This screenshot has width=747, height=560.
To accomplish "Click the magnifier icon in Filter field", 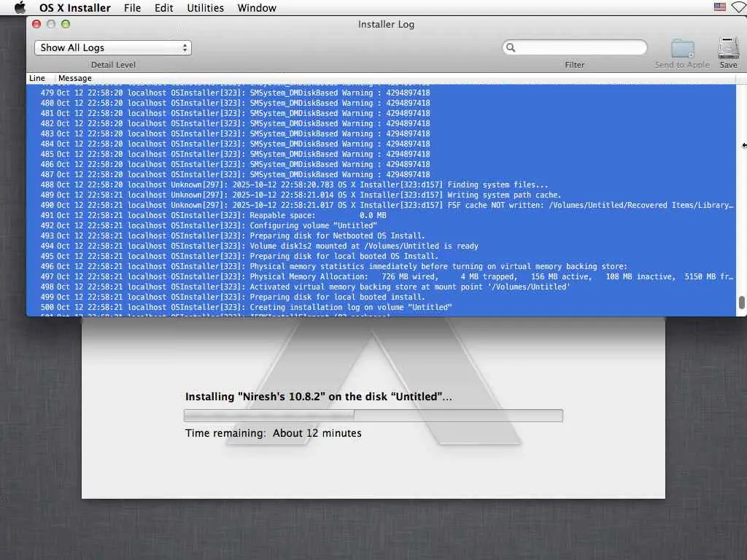I will [511, 47].
